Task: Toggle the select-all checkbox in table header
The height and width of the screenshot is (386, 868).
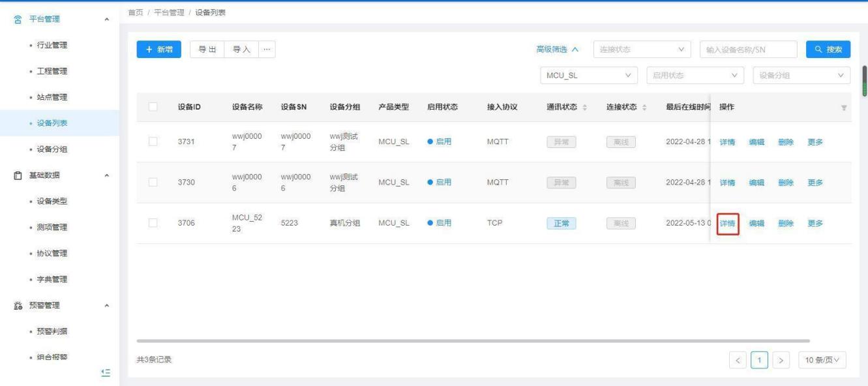Action: pos(153,107)
